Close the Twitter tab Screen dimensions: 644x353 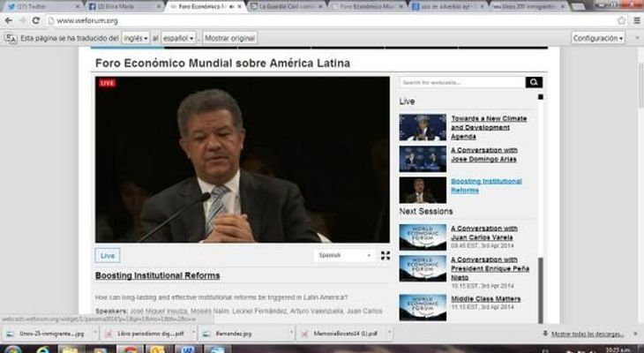tap(78, 6)
